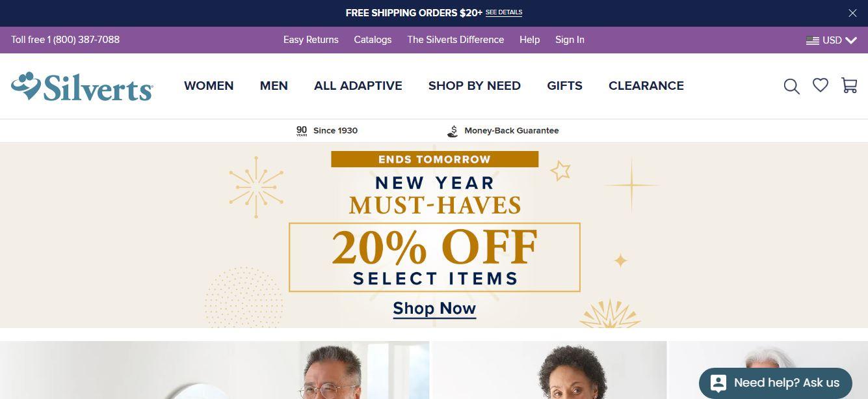Open the Easy Returns page
Image resolution: width=868 pixels, height=399 pixels.
point(311,40)
